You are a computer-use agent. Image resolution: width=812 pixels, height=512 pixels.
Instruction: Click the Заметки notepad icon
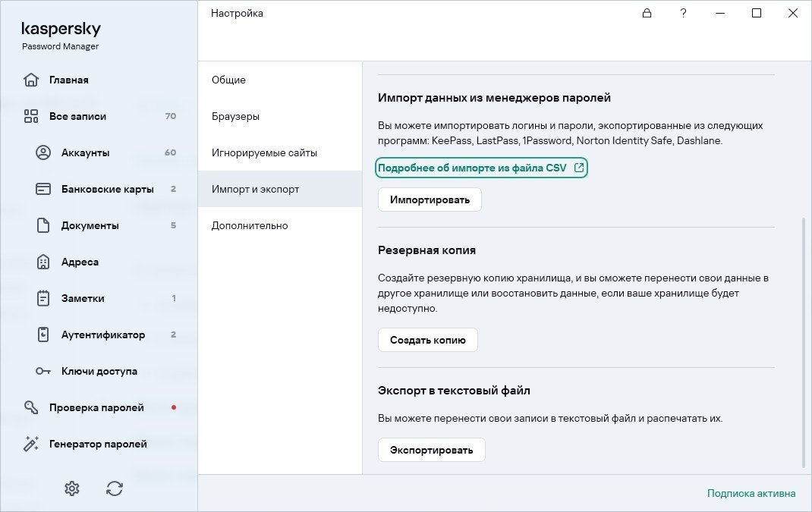coord(43,298)
